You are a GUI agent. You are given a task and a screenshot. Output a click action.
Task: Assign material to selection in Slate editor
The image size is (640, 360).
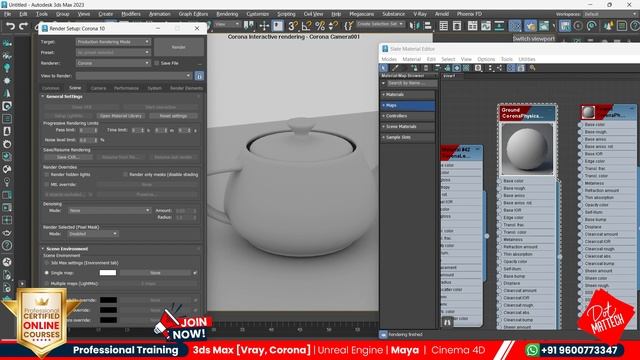coord(414,68)
